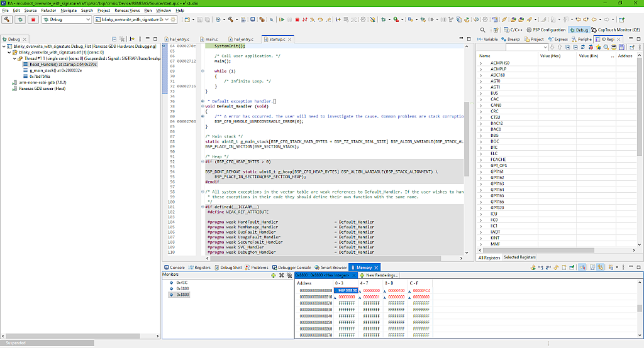Screen dimensions: 644x348
Task: Click the Build hammer icon at top left
Action: point(7,19)
